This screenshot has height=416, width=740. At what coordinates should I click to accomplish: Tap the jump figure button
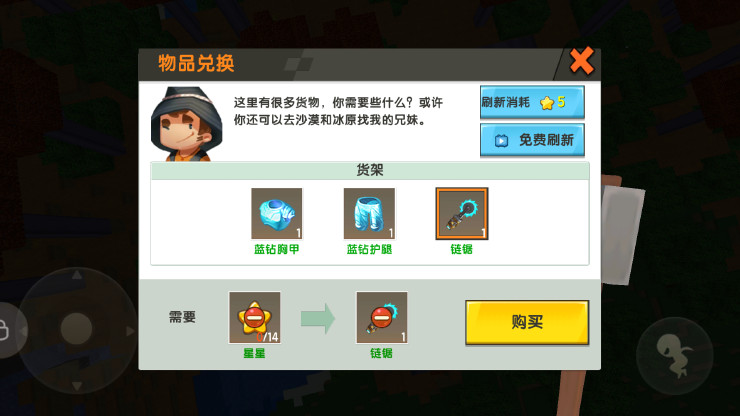point(675,356)
